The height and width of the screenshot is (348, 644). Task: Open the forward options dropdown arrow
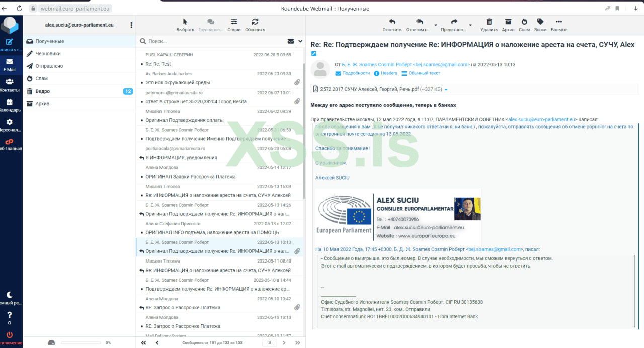click(470, 25)
